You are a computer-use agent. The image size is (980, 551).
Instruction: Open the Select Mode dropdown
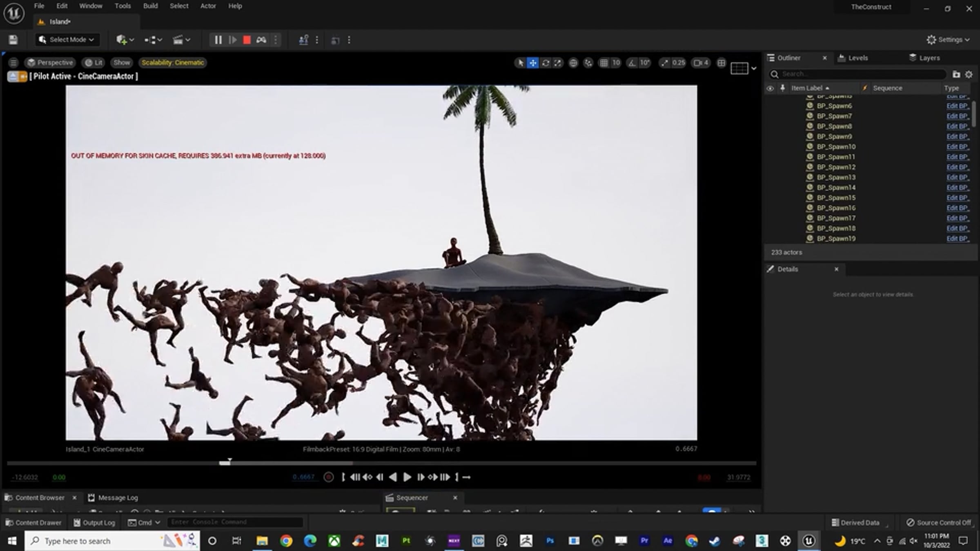point(67,40)
